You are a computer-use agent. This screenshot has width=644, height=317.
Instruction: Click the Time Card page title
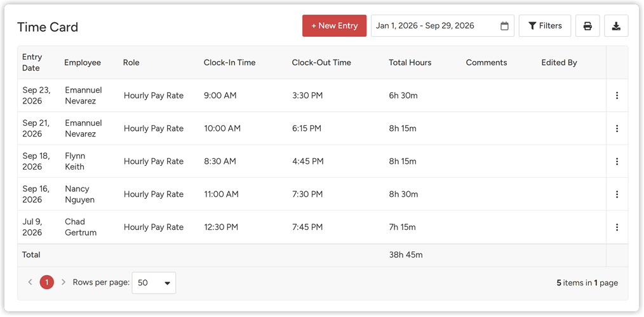pyautogui.click(x=48, y=27)
